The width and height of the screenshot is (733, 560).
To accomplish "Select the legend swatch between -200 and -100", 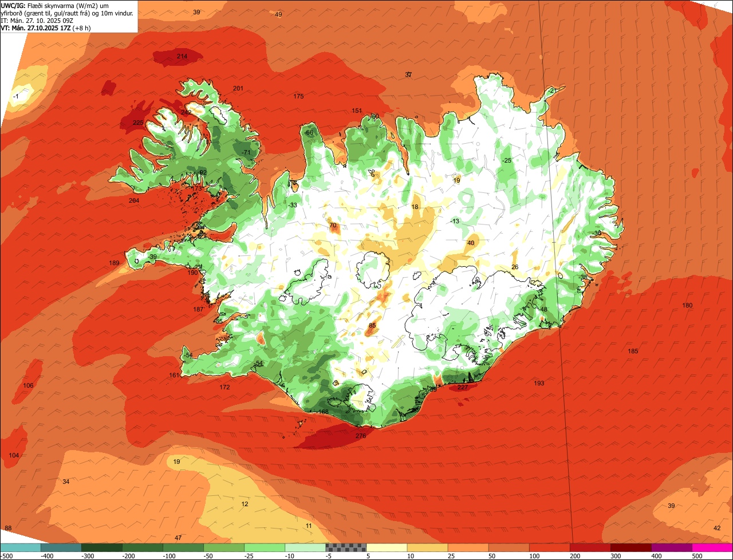I will [x=143, y=547].
